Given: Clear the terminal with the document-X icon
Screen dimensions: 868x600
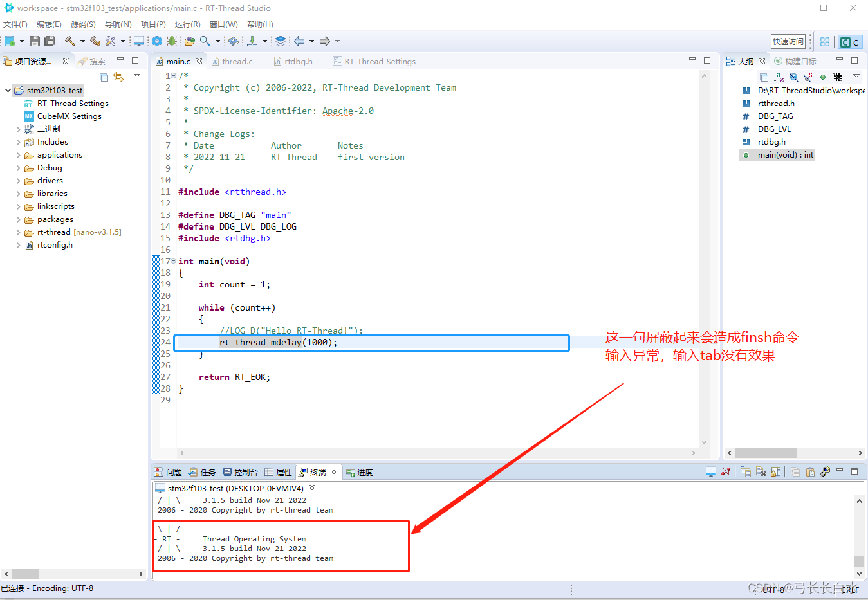Looking at the screenshot, I should [x=761, y=472].
